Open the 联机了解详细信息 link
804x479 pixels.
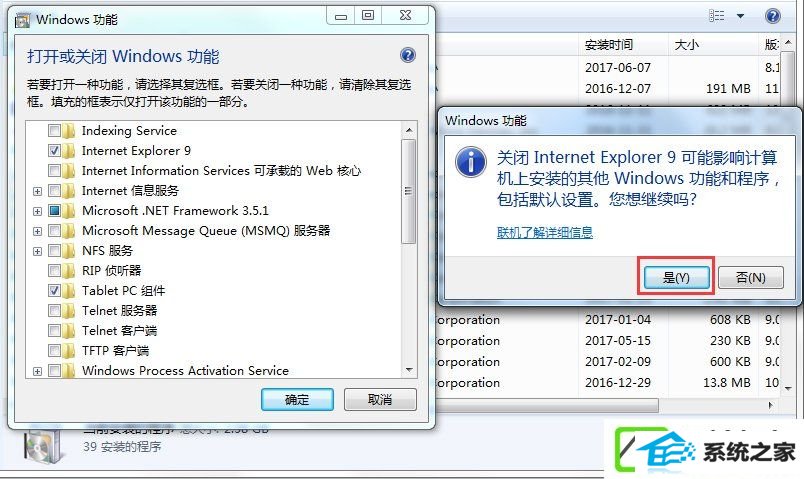[545, 233]
